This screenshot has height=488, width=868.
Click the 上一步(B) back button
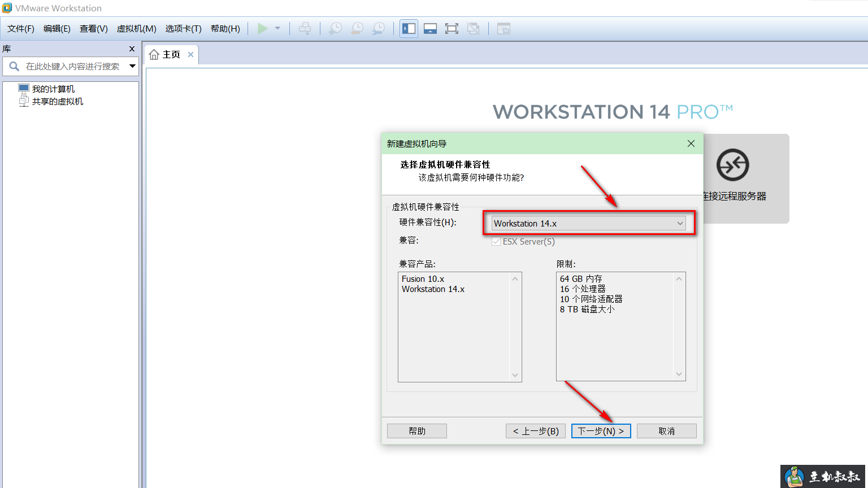tap(535, 431)
